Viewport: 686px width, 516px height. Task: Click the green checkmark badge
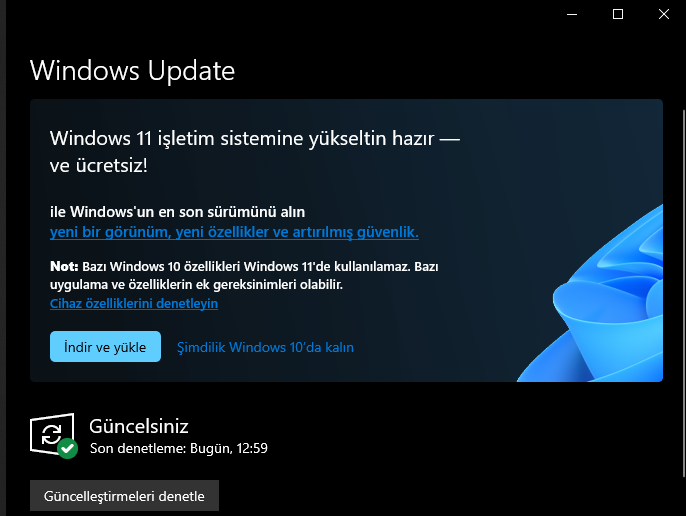[67, 448]
